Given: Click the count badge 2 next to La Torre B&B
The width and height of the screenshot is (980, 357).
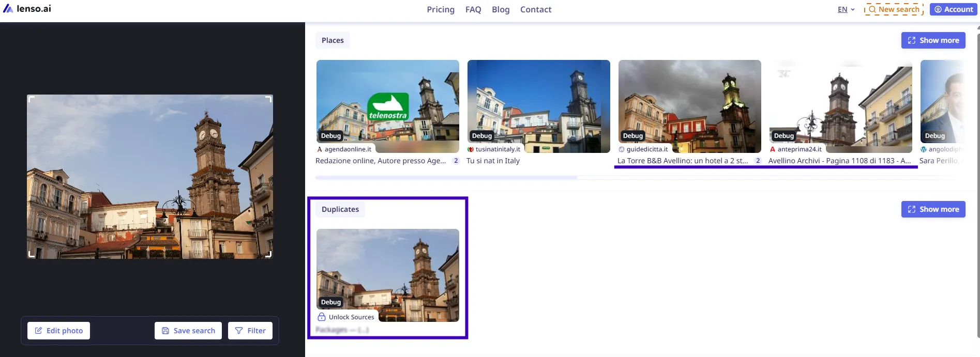Looking at the screenshot, I should [x=758, y=161].
